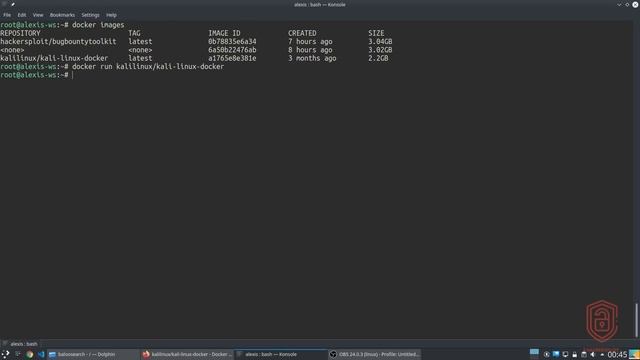The image size is (640, 360).
Task: Click the image ID '6a50b22476ab'
Action: 232,50
